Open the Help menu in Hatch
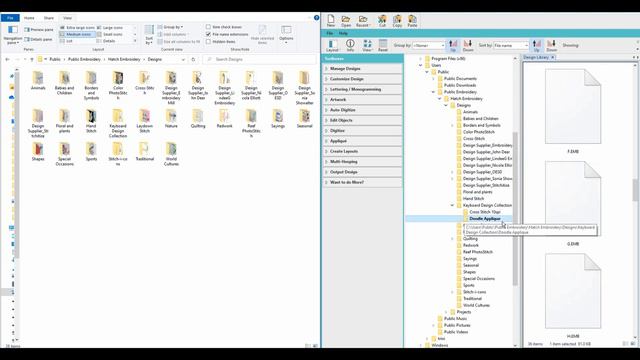This screenshot has width=640, height=360. pyautogui.click(x=343, y=33)
